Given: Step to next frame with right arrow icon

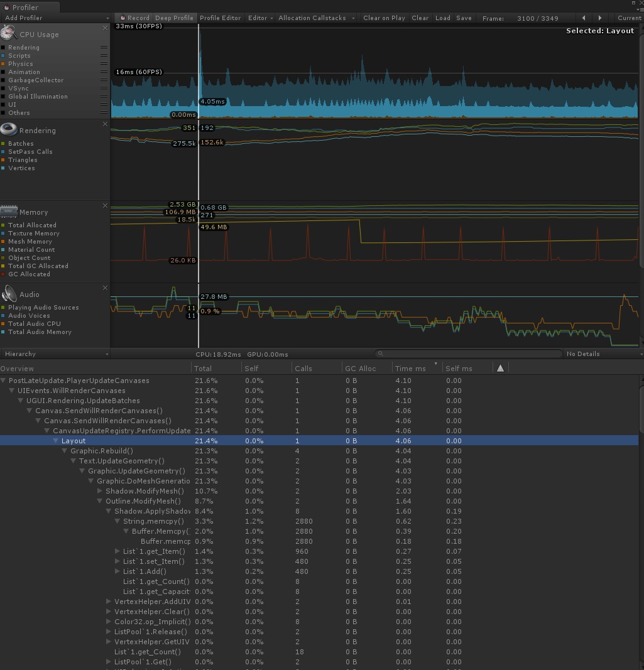Looking at the screenshot, I should click(599, 18).
